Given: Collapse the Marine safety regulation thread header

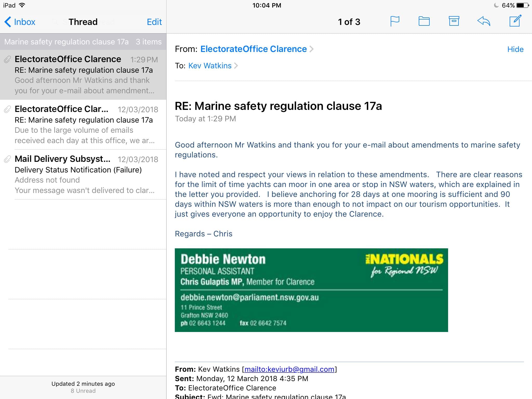Looking at the screenshot, I should point(83,42).
